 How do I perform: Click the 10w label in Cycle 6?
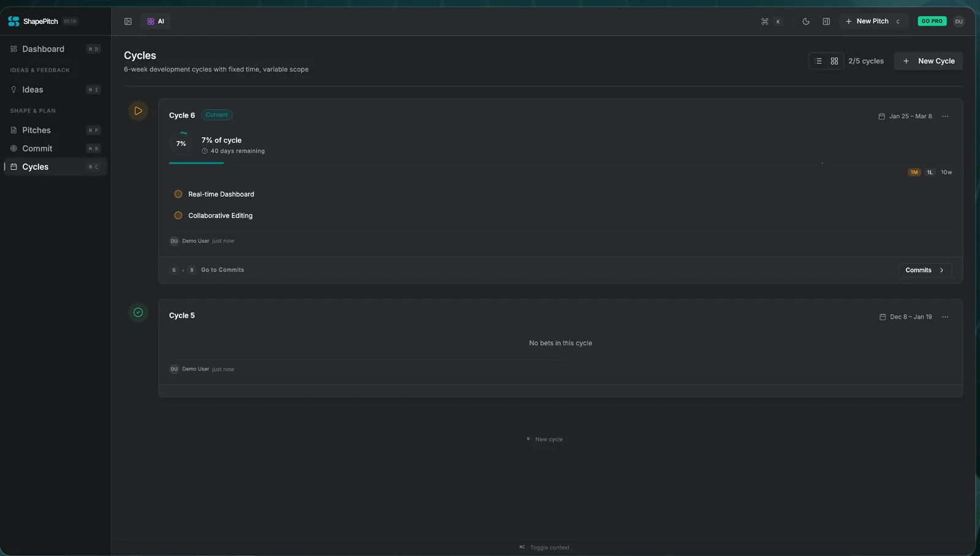click(x=946, y=173)
